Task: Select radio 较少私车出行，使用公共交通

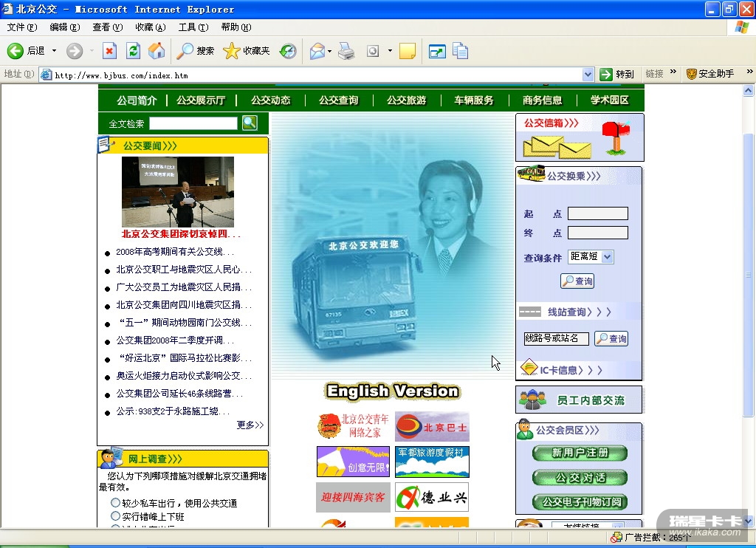Action: pyautogui.click(x=115, y=503)
